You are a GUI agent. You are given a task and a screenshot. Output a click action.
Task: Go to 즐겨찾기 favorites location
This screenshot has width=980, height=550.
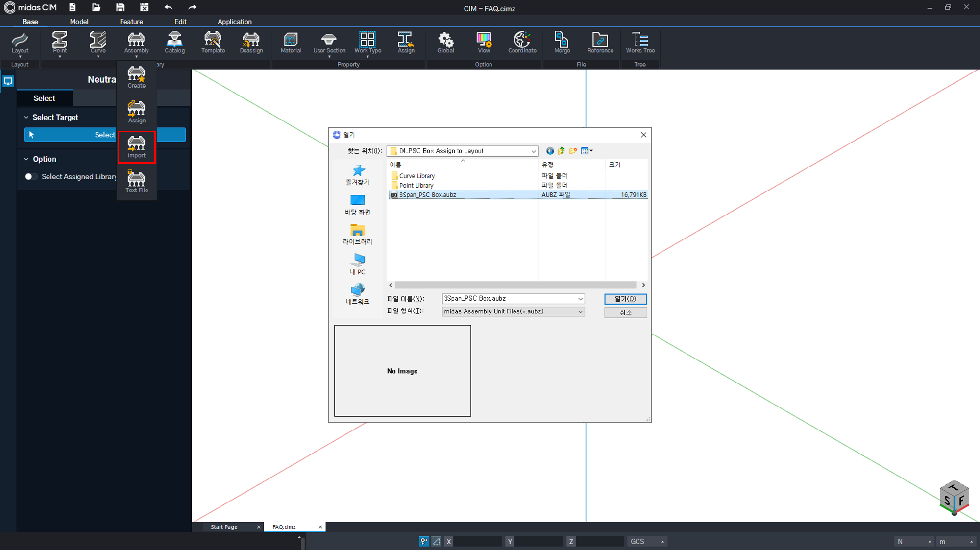[x=358, y=175]
